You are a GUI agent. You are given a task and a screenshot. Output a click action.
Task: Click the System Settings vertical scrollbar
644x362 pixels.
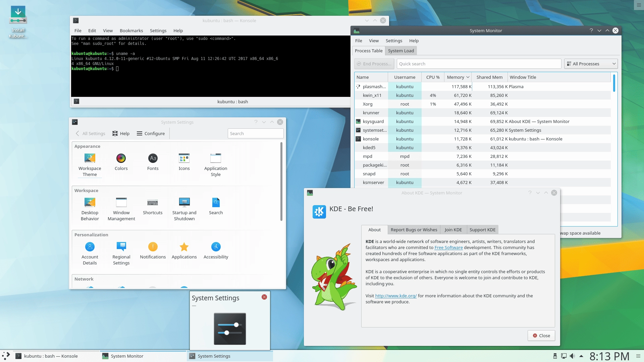click(x=281, y=181)
